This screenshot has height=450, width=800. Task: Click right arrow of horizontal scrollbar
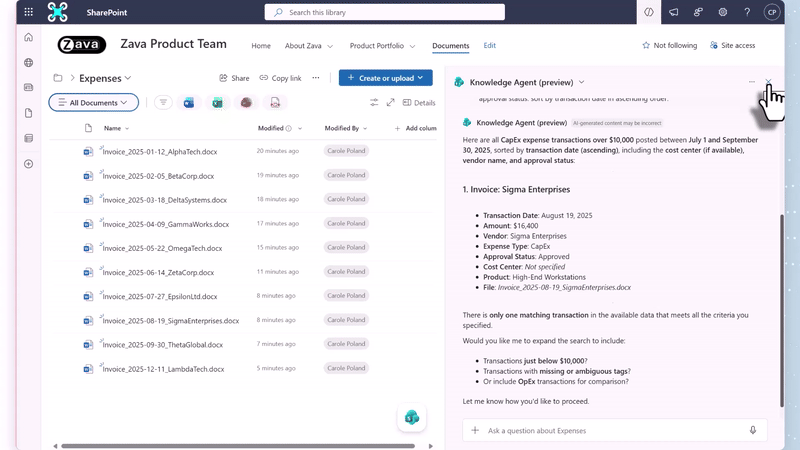click(x=431, y=446)
